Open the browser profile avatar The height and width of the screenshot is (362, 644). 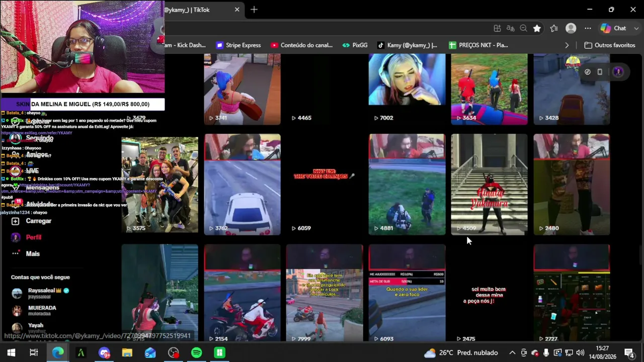click(x=571, y=29)
